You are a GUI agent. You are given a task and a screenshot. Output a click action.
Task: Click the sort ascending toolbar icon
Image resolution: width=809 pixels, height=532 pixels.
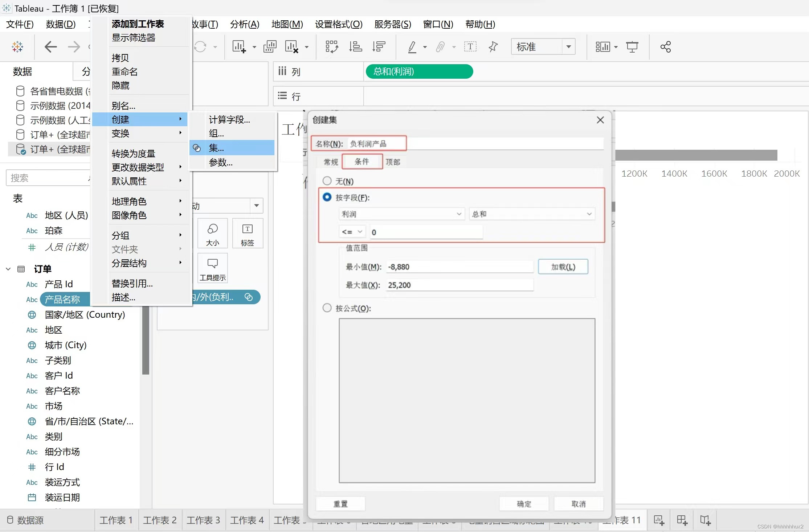355,47
